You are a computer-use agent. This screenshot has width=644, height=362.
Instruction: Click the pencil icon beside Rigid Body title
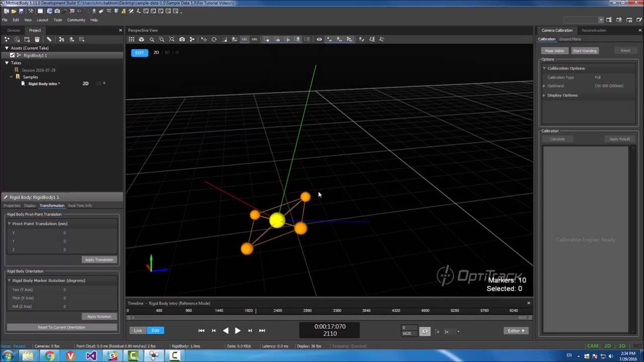pyautogui.click(x=6, y=197)
